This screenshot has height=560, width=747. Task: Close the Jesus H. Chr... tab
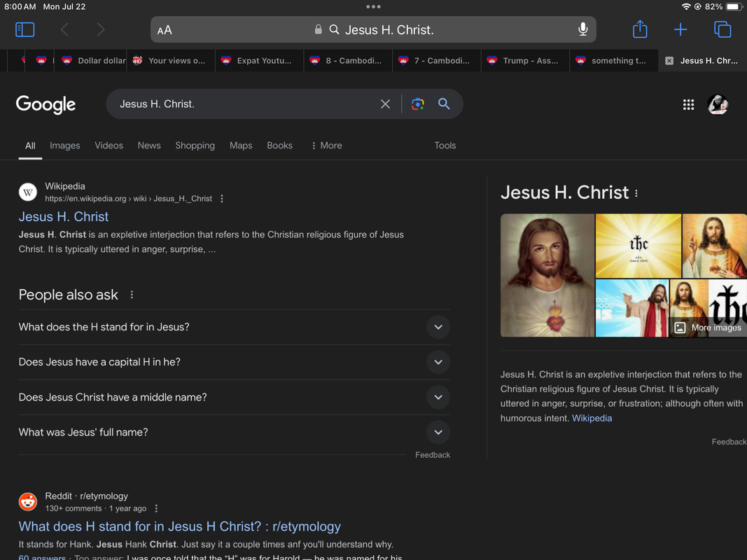669,60
